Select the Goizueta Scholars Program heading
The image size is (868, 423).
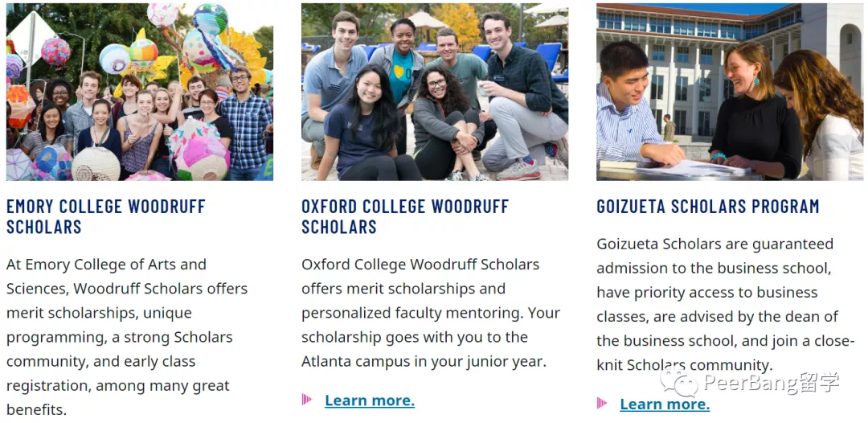point(707,207)
